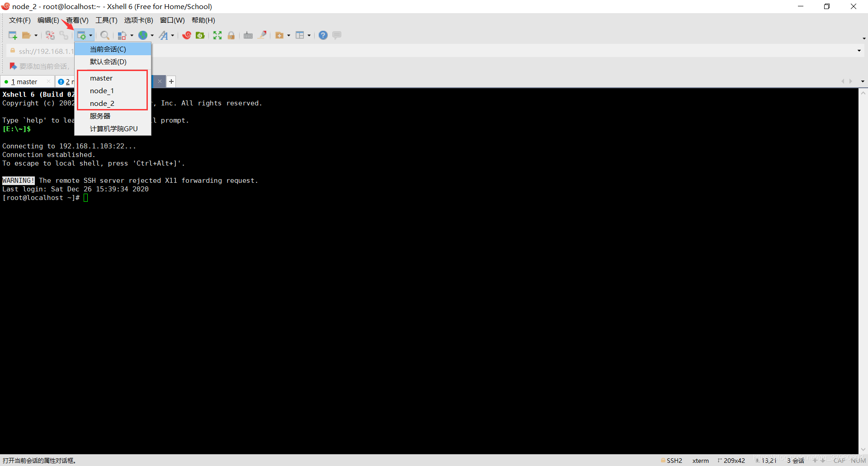Click the Find magnifier icon
This screenshot has height=466, width=868.
105,35
